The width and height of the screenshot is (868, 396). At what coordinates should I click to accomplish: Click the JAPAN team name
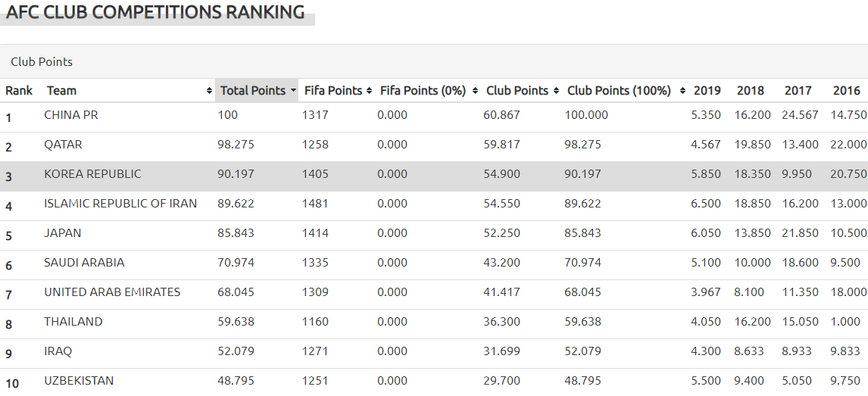[x=63, y=233]
